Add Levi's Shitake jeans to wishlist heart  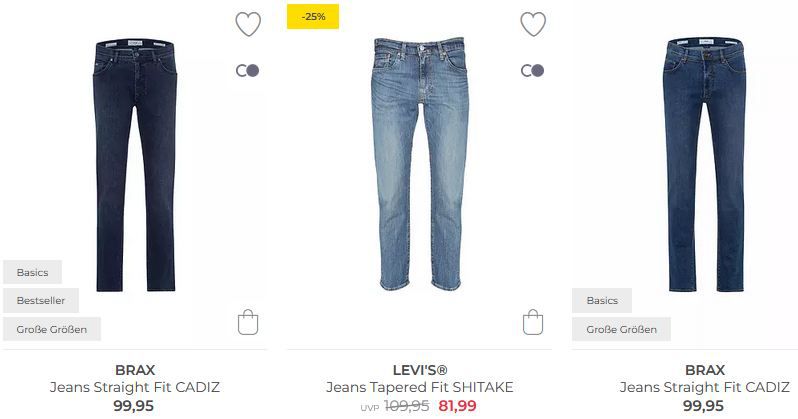pos(533,24)
